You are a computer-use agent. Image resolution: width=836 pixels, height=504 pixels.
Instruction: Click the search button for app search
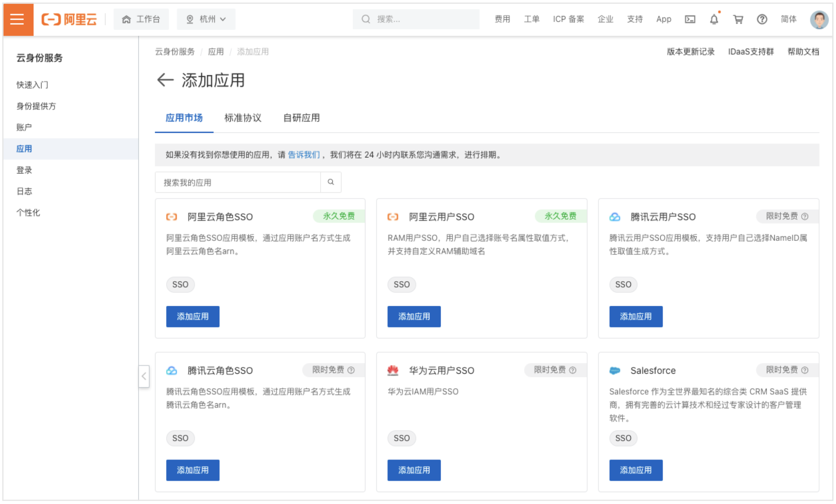331,182
